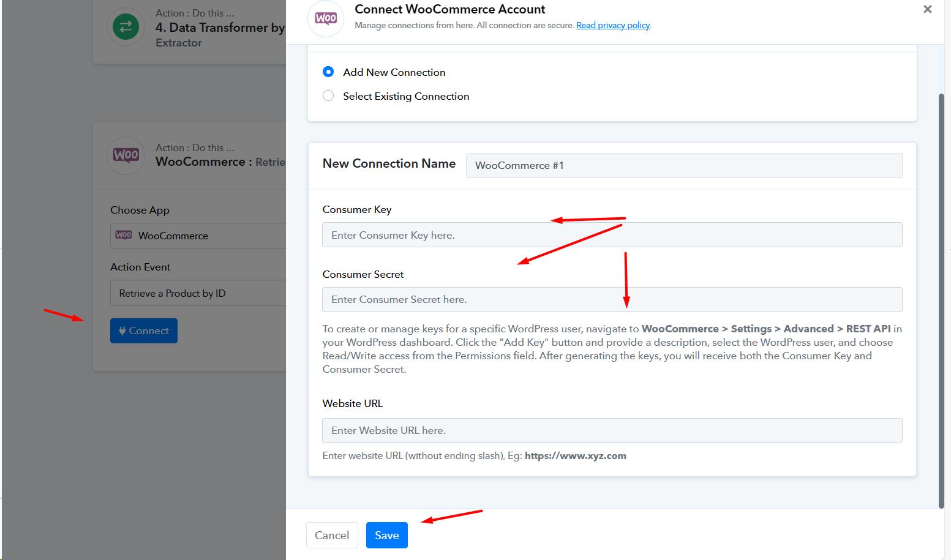Click the 'Consumer Key' label
Viewport: 951px width, 560px height.
[x=357, y=209]
